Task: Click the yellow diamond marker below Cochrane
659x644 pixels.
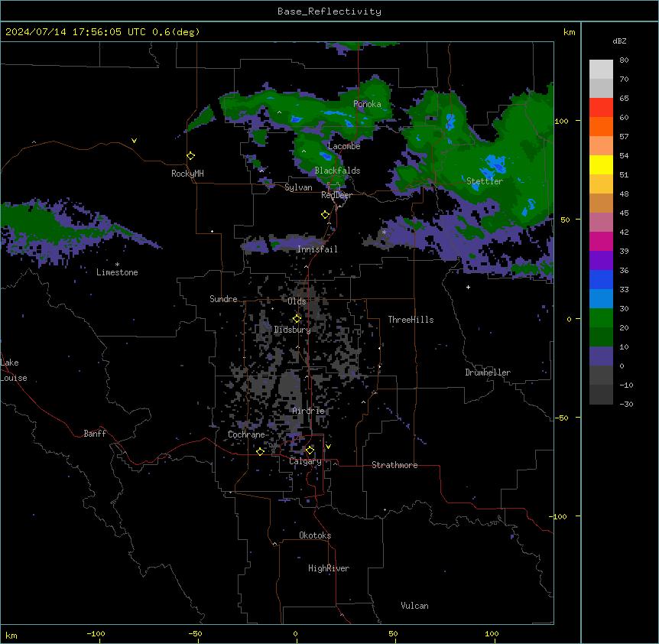Action: (x=260, y=451)
